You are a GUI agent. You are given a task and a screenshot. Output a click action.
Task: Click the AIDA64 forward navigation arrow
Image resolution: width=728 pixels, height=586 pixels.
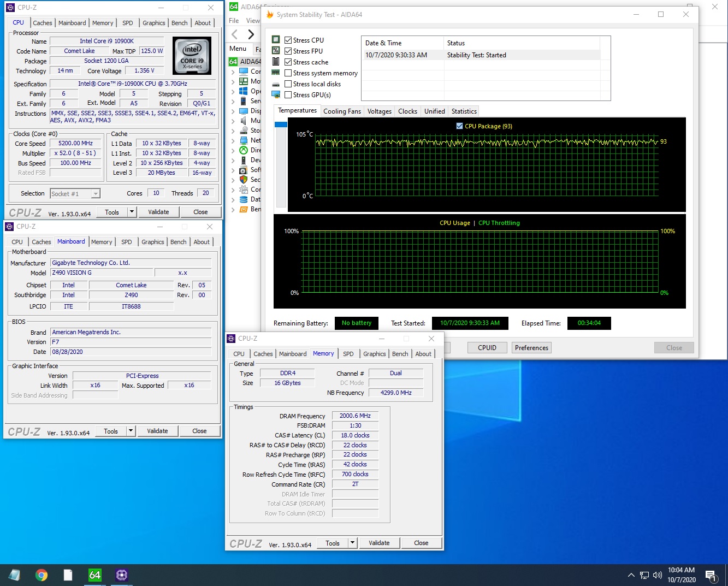tap(251, 35)
